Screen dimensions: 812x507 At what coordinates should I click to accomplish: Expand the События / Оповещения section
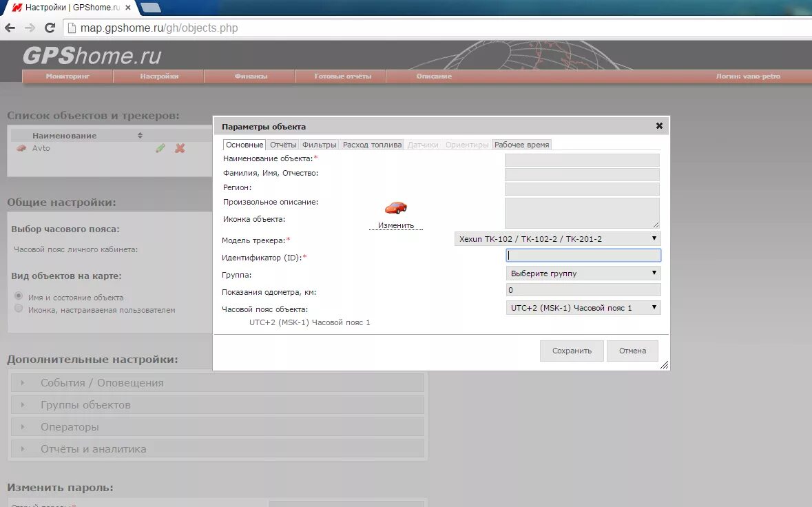coord(218,383)
